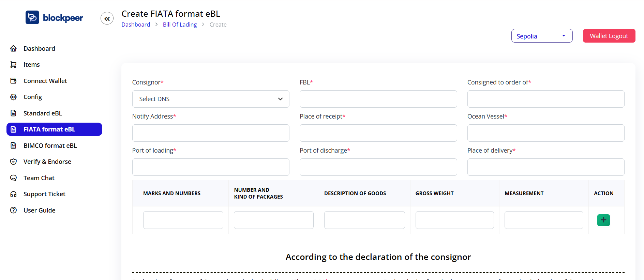
Task: Click the Connect Wallet icon
Action: click(14, 81)
